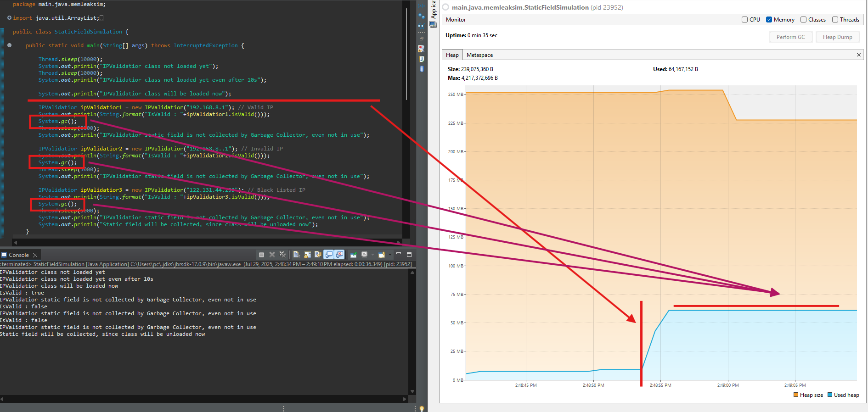Enable the CPU monitor checkbox
The height and width of the screenshot is (412, 868).
pos(744,20)
